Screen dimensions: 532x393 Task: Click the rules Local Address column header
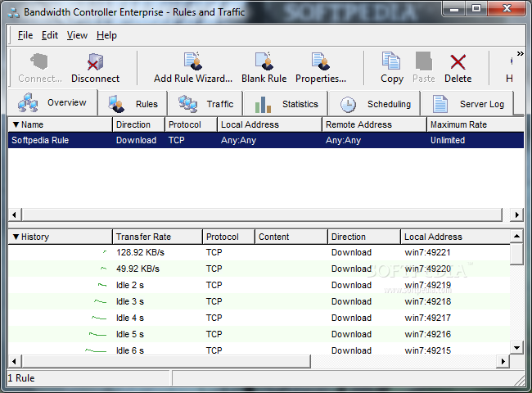(269, 124)
